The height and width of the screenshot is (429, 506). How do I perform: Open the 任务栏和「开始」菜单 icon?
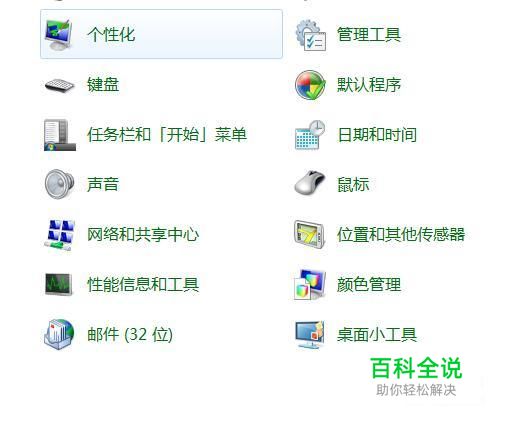click(x=60, y=135)
